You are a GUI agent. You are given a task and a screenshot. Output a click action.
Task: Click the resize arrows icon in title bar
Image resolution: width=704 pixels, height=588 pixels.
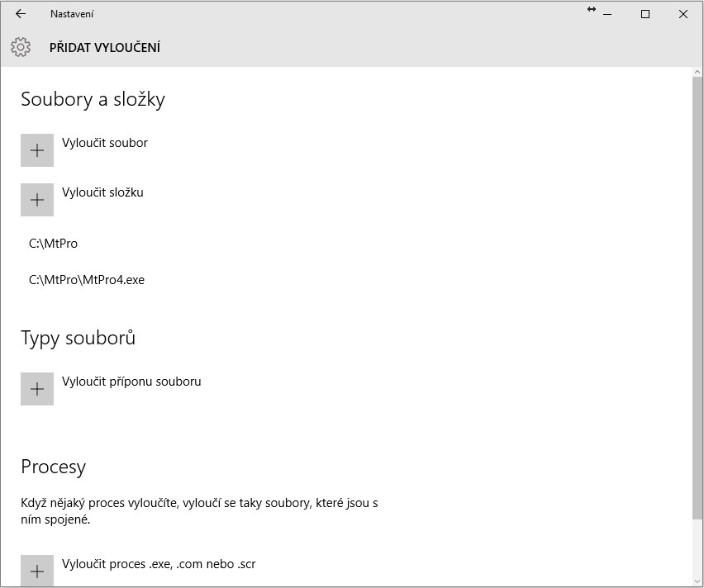pyautogui.click(x=590, y=11)
